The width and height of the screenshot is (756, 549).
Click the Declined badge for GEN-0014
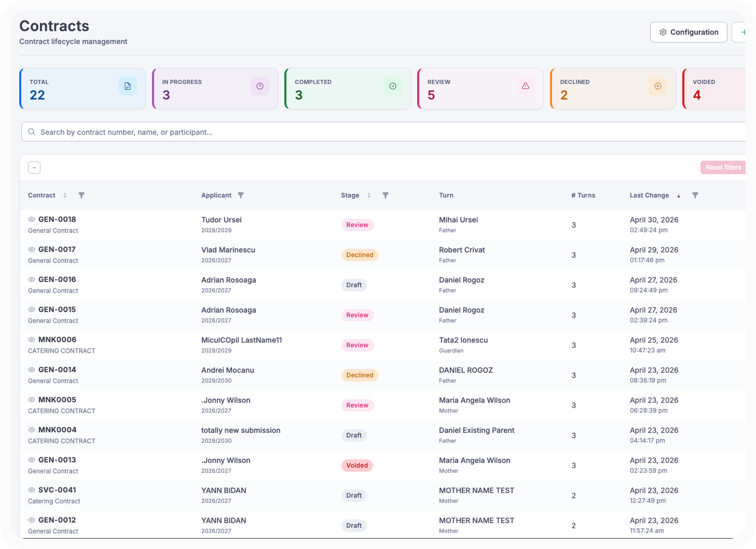click(x=360, y=375)
